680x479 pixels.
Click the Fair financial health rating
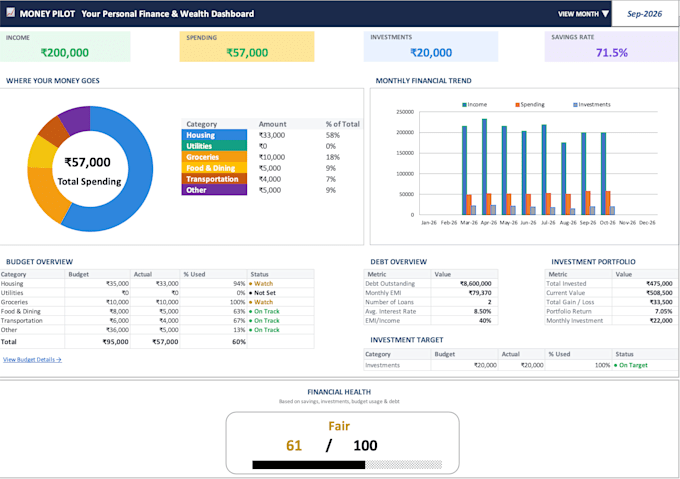[x=339, y=426]
